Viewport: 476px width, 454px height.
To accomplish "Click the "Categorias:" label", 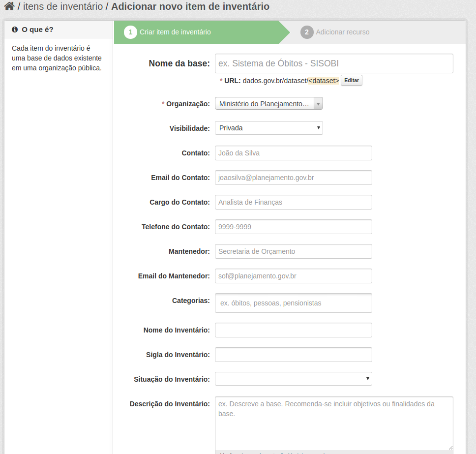I will tap(191, 301).
